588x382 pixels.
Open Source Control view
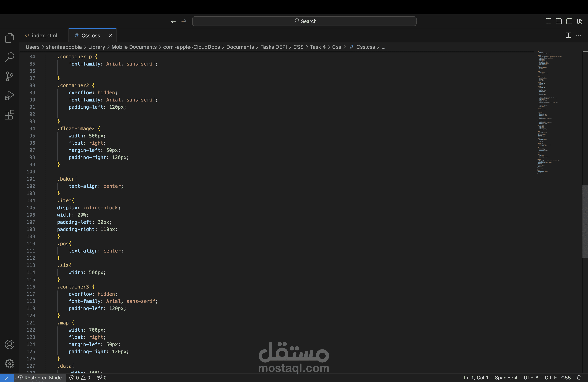click(9, 76)
